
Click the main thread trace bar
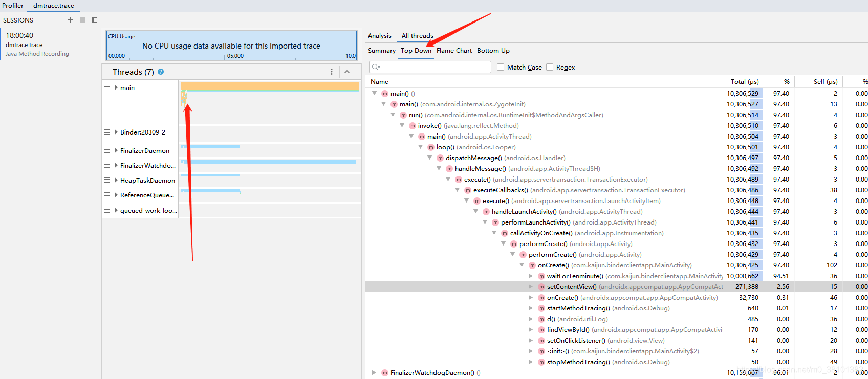270,86
